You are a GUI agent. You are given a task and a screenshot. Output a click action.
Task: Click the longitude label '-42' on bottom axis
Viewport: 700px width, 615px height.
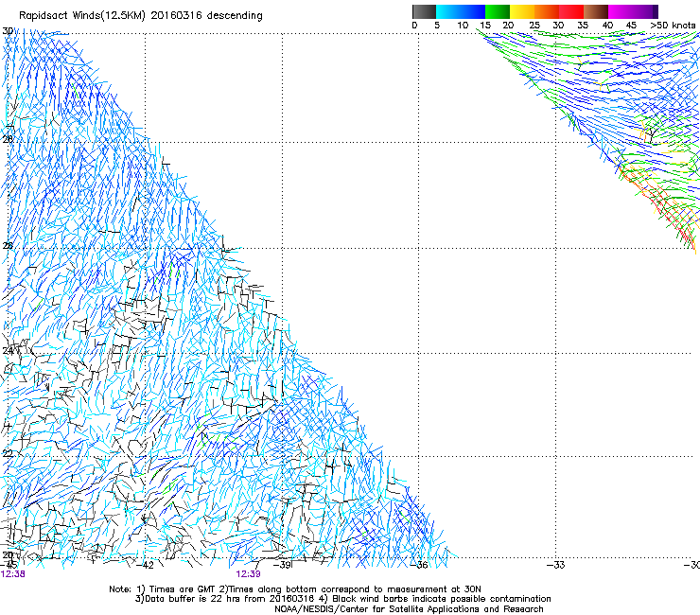(x=145, y=565)
